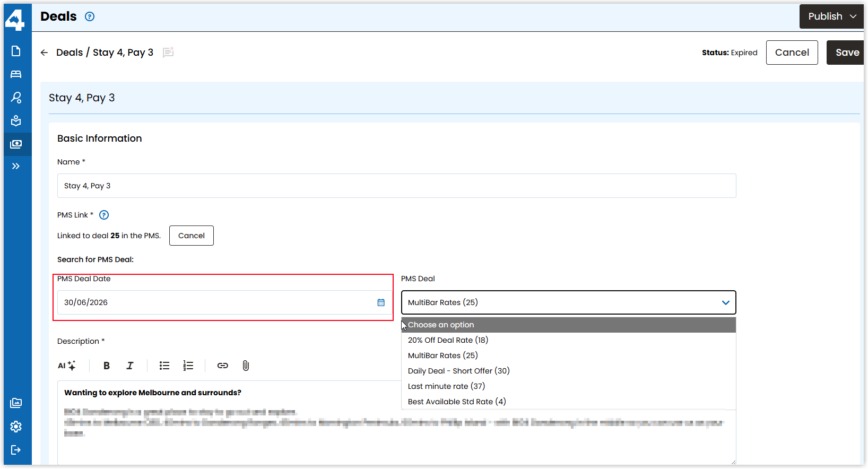Select Daily Deal - Short Offer (30)
Viewport: 868px width, 469px height.
point(569,371)
